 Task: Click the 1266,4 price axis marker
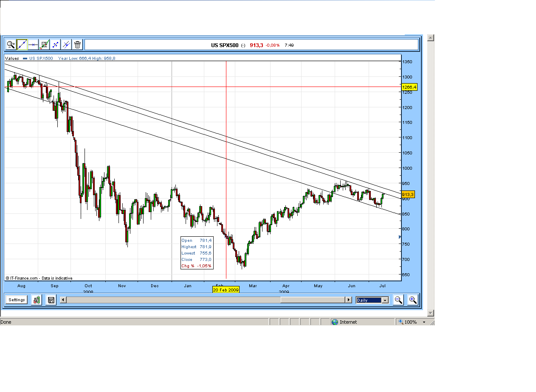point(409,87)
